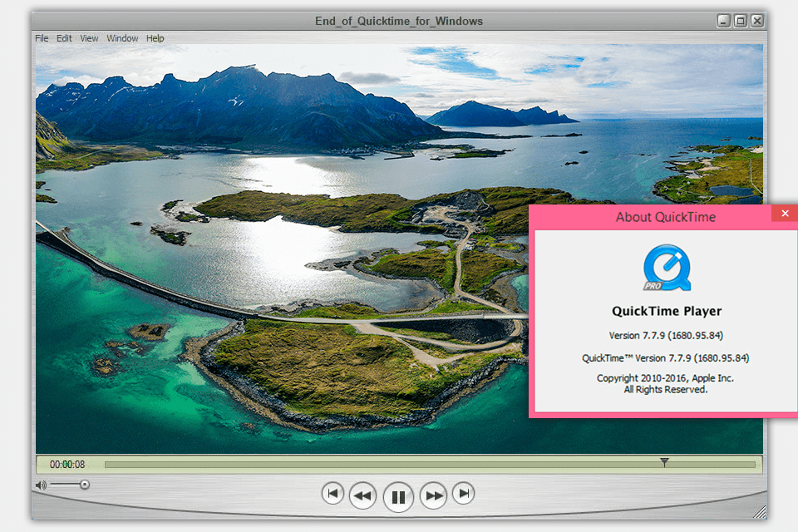Open the Window menu
The height and width of the screenshot is (532, 798).
pos(122,38)
